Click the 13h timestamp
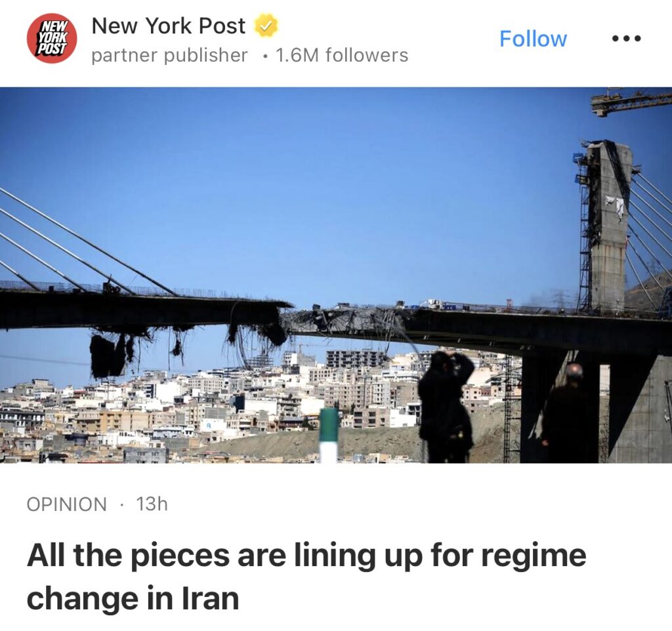The image size is (672, 631). coord(152,504)
